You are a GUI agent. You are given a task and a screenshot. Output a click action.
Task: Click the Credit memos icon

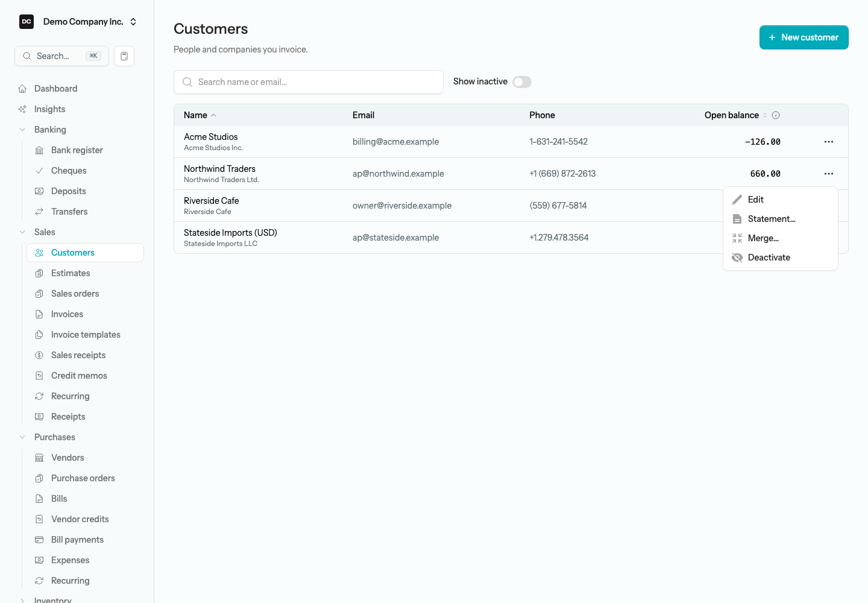pos(39,376)
